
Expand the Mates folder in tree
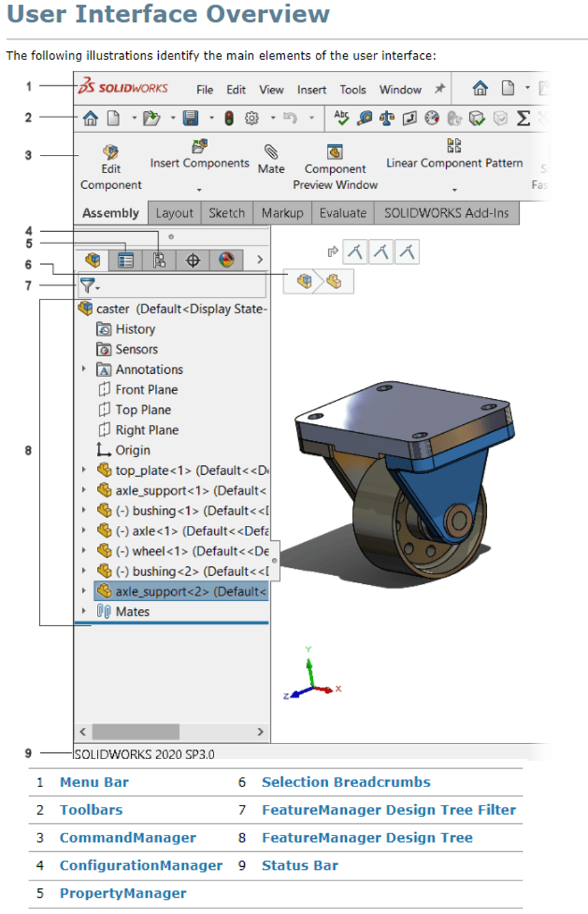pyautogui.click(x=84, y=611)
